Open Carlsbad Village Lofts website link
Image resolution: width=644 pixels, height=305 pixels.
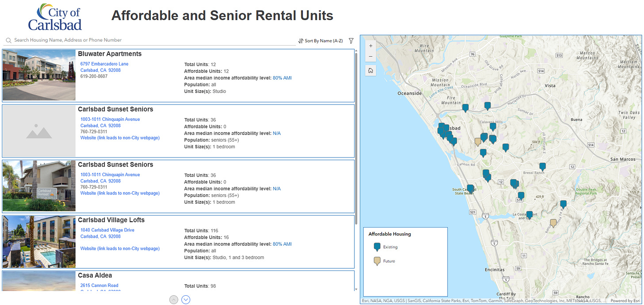[x=120, y=248]
